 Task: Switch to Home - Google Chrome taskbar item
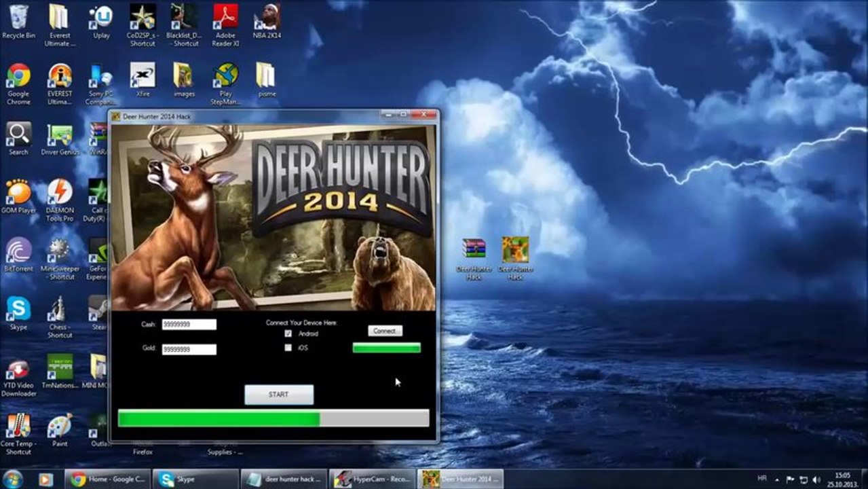[107, 479]
